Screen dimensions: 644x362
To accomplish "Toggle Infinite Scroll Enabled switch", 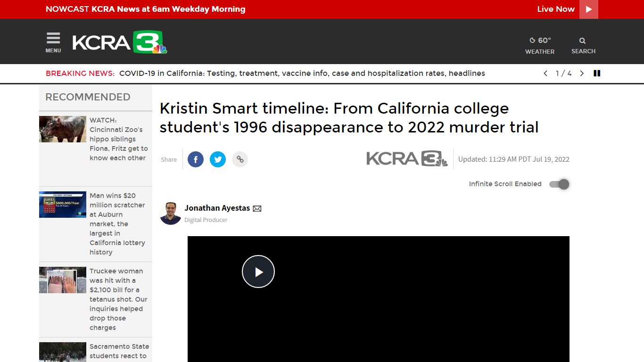I will [559, 184].
